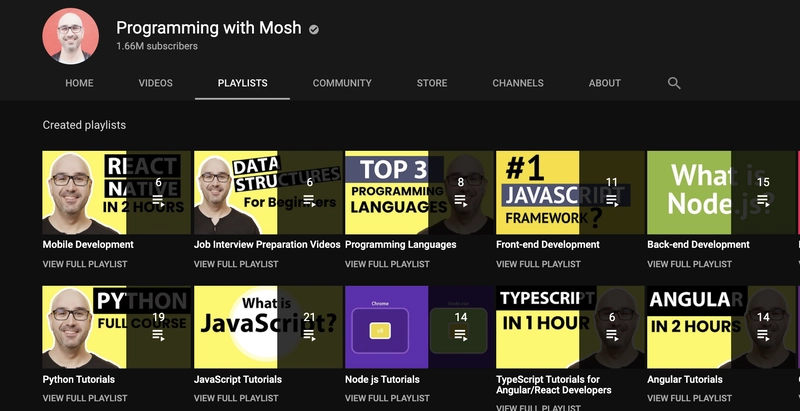Click playlist icon on TypeScript Tutorials thumbnail
800x411 pixels.
[612, 335]
